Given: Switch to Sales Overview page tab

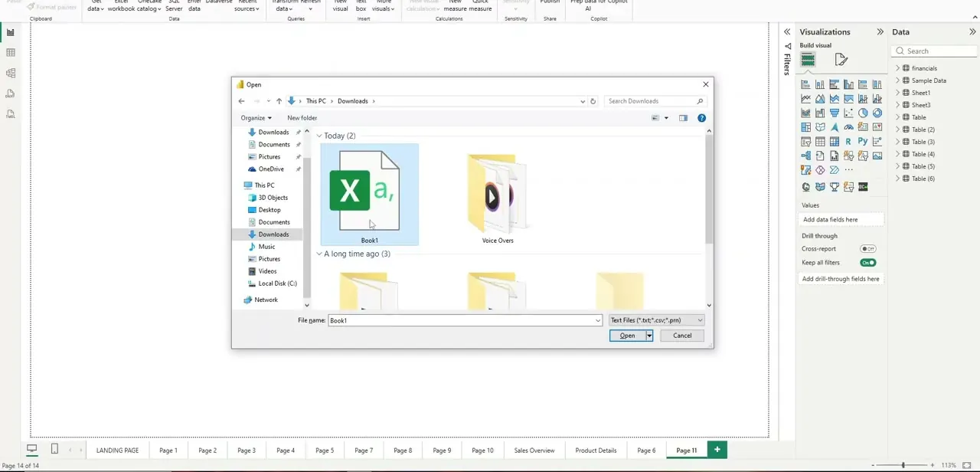Looking at the screenshot, I should coord(534,451).
